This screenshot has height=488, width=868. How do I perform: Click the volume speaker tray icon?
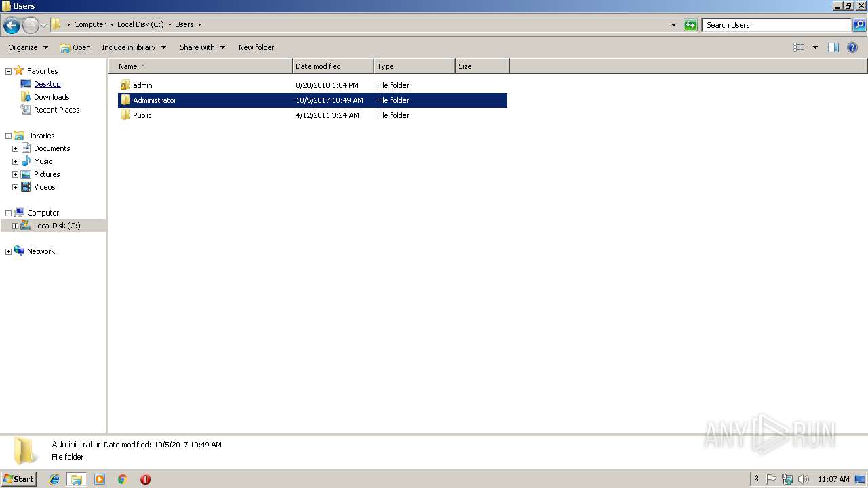tap(804, 479)
